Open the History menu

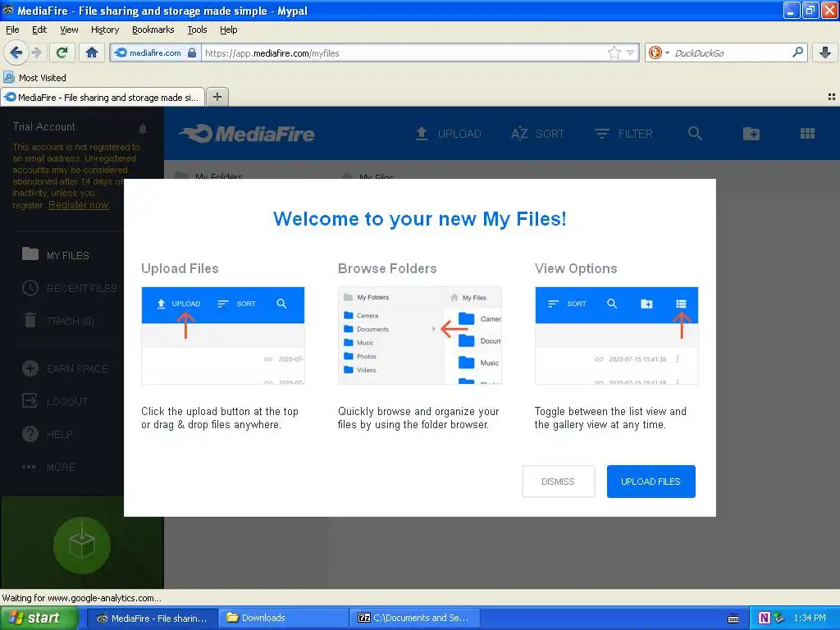point(105,30)
